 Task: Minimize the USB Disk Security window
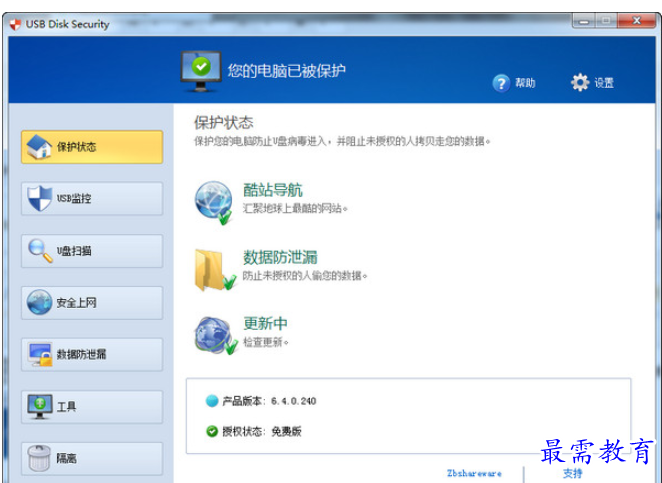584,21
